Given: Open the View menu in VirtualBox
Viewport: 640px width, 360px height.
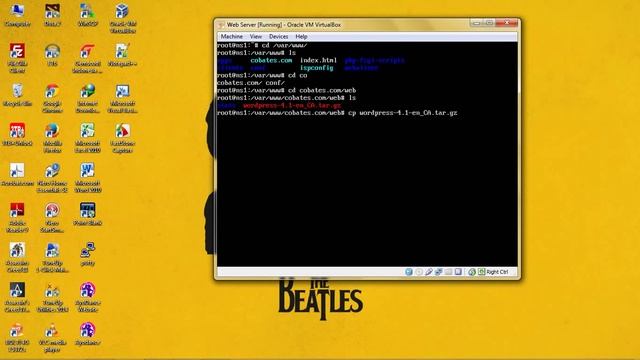Looking at the screenshot, I should point(256,36).
